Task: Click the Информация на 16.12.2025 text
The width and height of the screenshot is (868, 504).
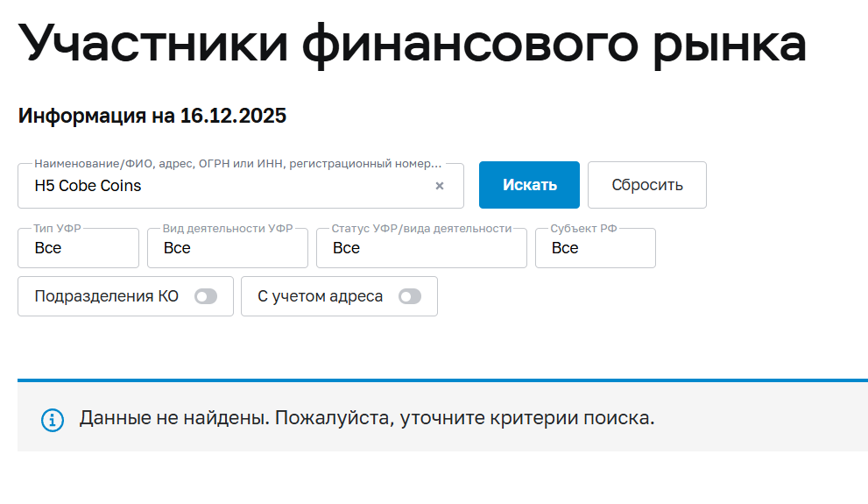Action: pos(152,116)
